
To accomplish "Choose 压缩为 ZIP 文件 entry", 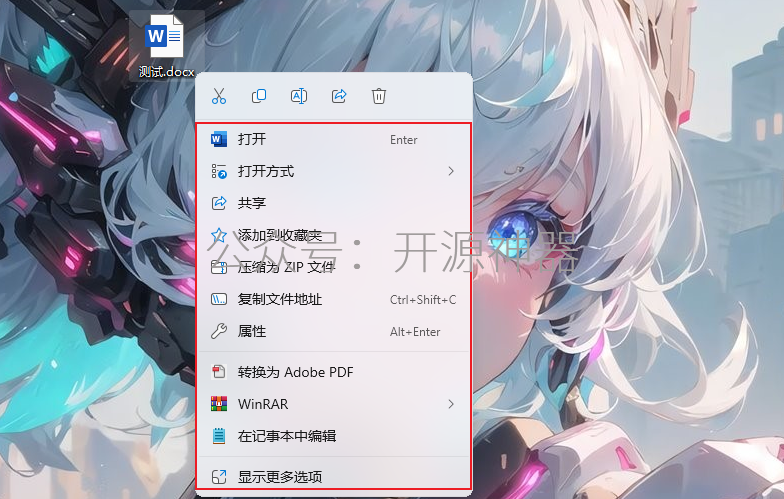I will (334, 267).
